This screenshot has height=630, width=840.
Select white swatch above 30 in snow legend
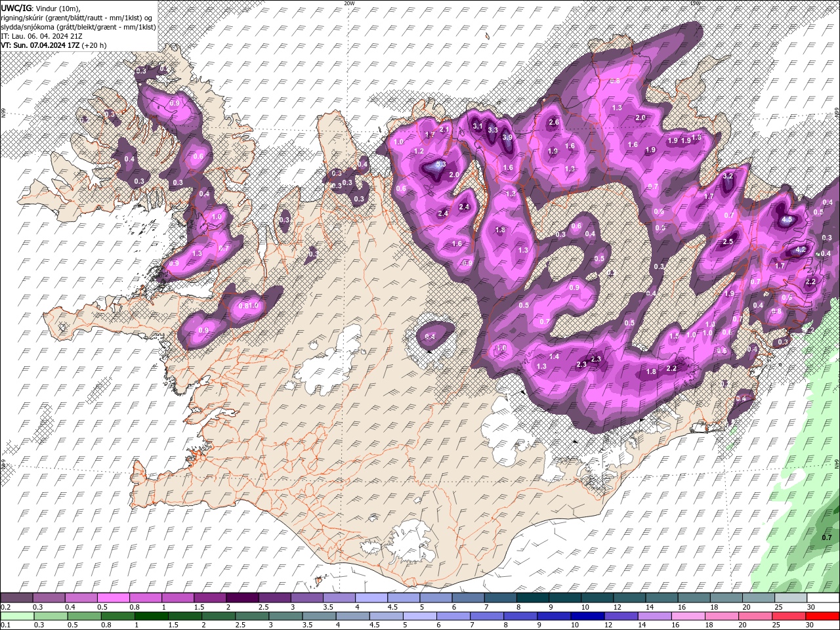[x=822, y=598]
